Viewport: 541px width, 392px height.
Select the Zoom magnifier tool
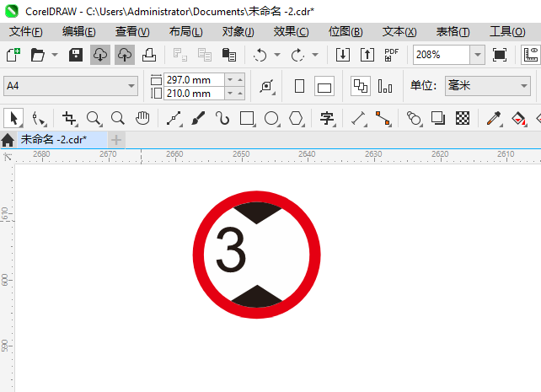coord(94,118)
